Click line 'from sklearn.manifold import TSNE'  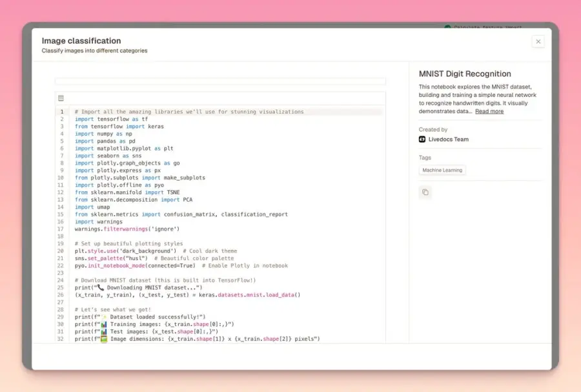tap(127, 192)
